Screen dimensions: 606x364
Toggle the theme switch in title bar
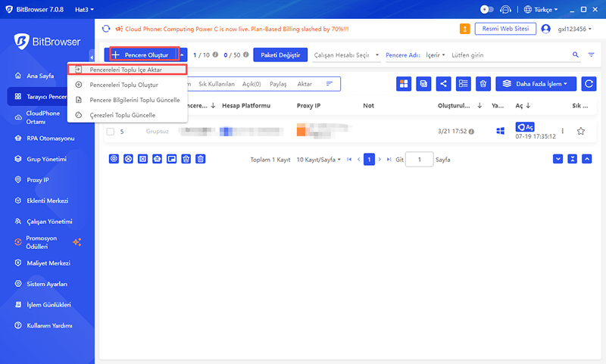[486, 10]
